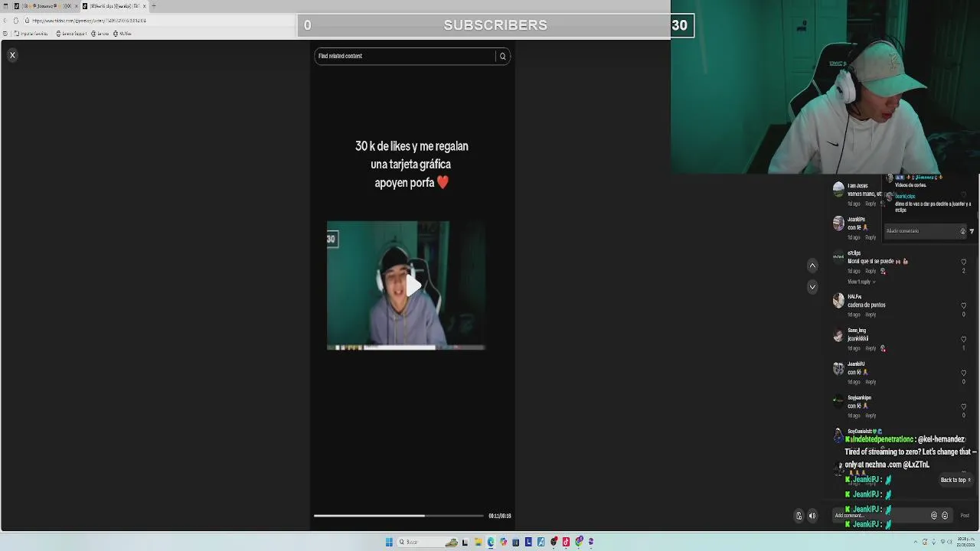Reload the browser page
The height and width of the screenshot is (551, 980).
pos(16,21)
